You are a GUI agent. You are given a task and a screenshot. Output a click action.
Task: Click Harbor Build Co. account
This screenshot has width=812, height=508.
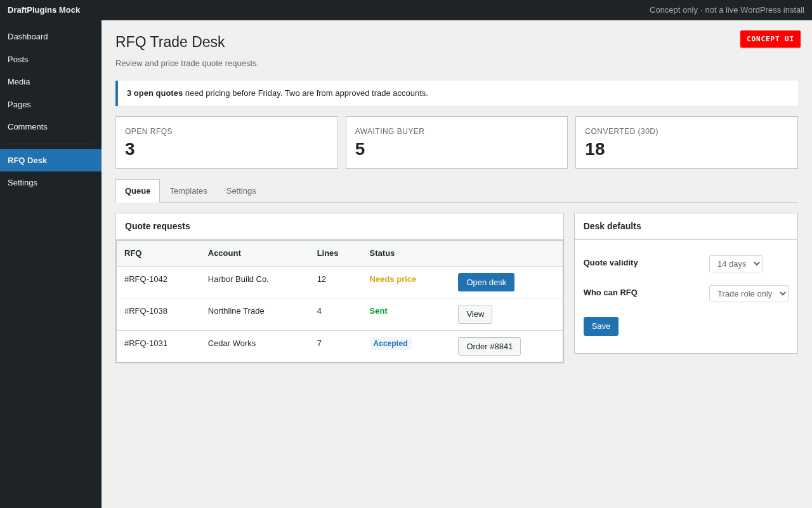239,279
